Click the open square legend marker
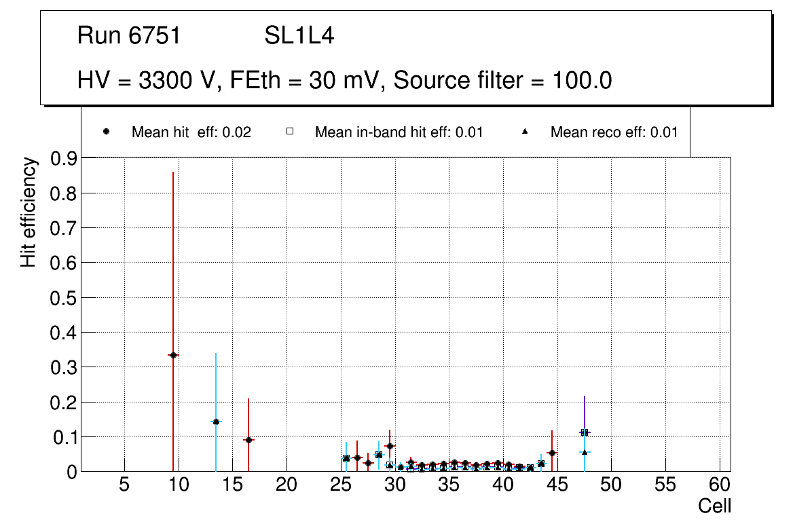This screenshot has height=524, width=812. [x=289, y=132]
